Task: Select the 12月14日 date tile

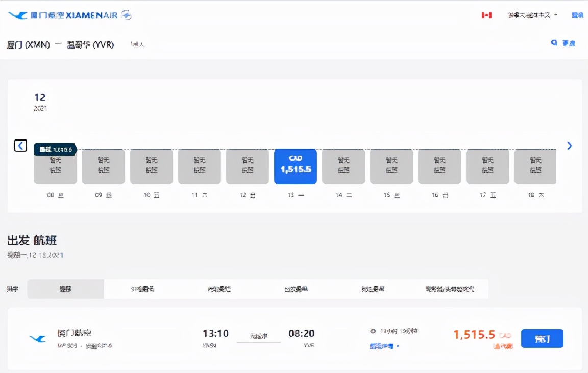Action: (343, 166)
